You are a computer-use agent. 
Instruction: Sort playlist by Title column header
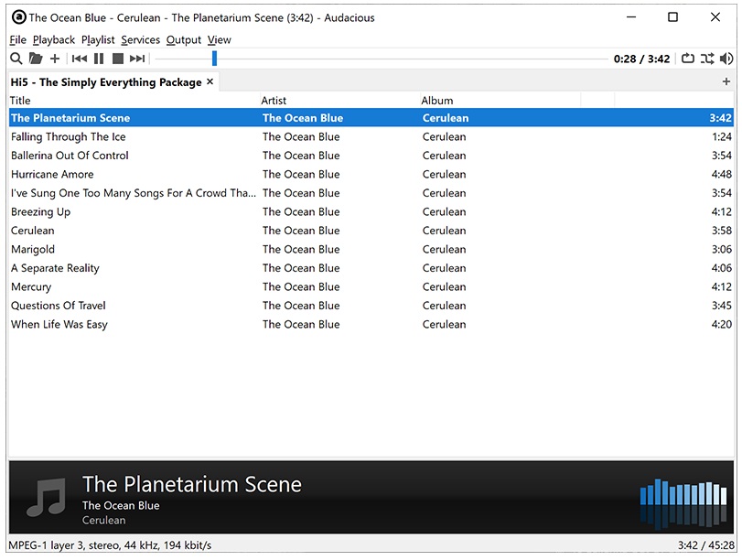(20, 101)
